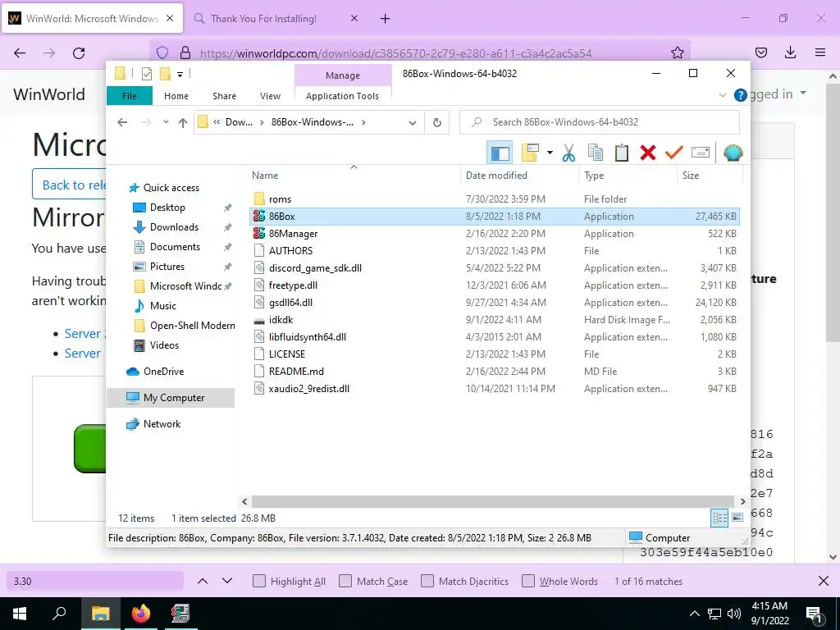Viewport: 840px width, 630px height.
Task: Click the red X Delete toolbar icon
Action: 648,153
